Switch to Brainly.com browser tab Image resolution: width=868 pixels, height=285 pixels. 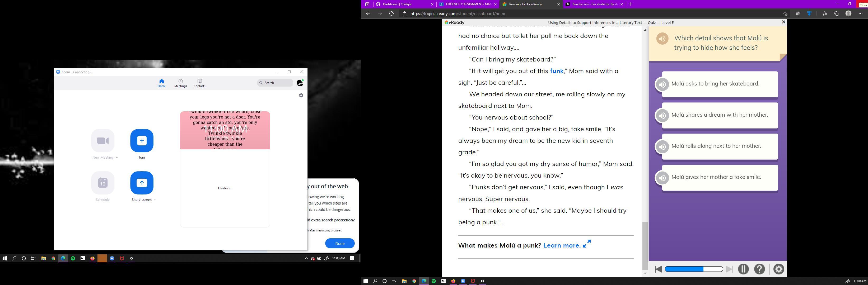pyautogui.click(x=592, y=4)
